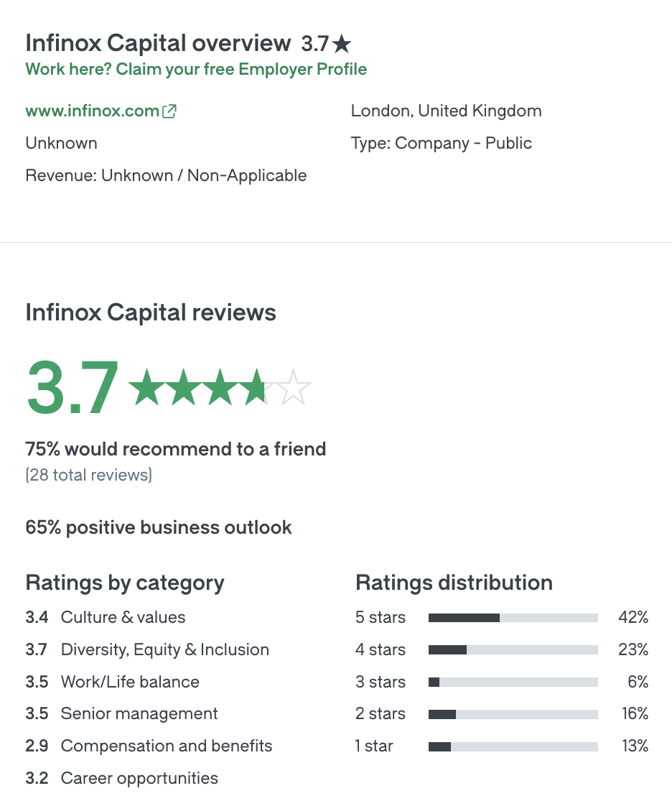Open Compensation and benefits category
This screenshot has width=672, height=796.
click(x=167, y=746)
